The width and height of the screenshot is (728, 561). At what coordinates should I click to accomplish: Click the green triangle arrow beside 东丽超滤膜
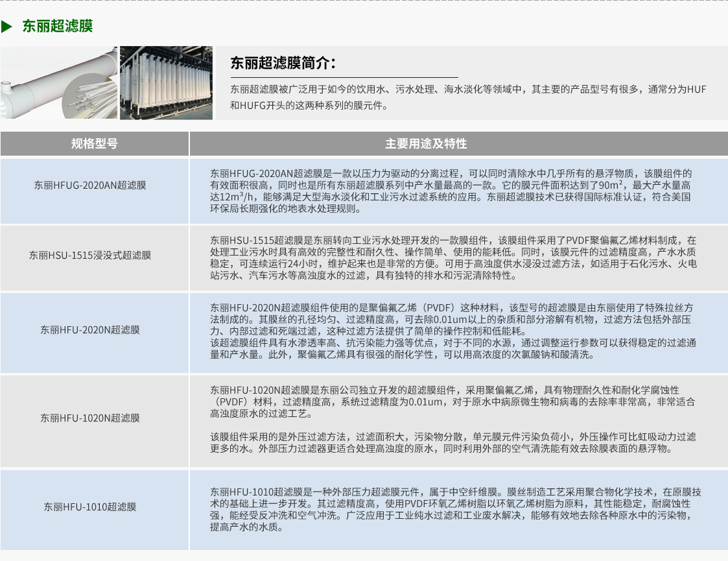pos(7,27)
